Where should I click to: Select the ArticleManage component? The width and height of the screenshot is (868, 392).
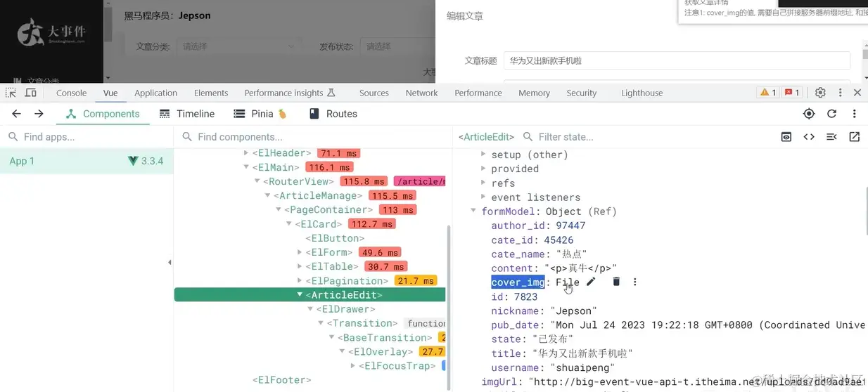[318, 195]
